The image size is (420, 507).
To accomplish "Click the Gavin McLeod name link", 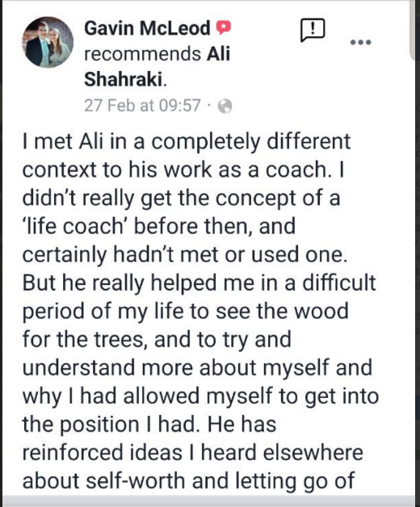I will tap(147, 28).
